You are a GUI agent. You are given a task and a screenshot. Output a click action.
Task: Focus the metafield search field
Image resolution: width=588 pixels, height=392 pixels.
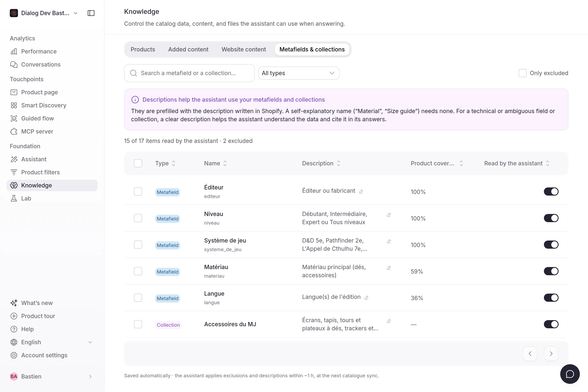(189, 73)
